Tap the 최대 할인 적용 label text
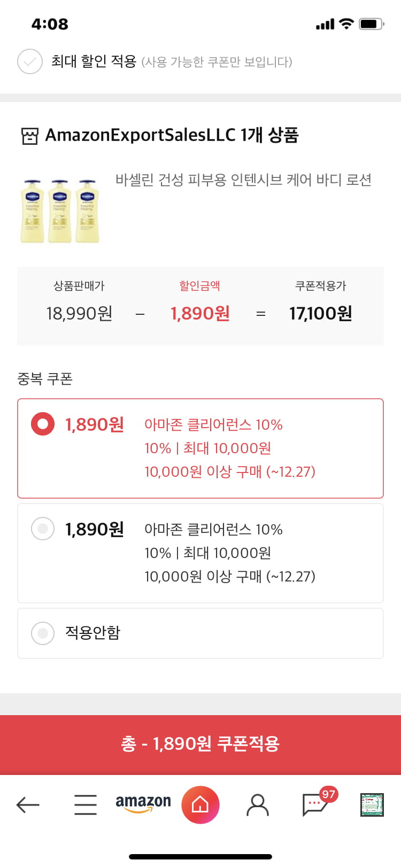This screenshot has width=401, height=868. point(94,61)
